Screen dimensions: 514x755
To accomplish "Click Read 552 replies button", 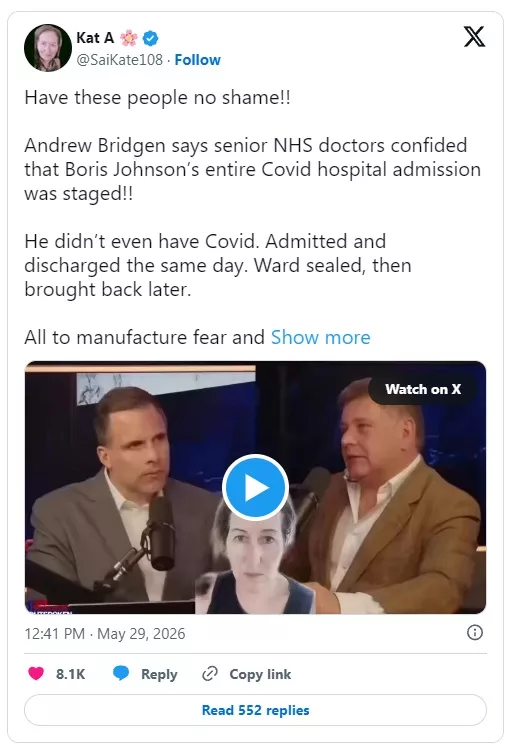I will tap(255, 710).
